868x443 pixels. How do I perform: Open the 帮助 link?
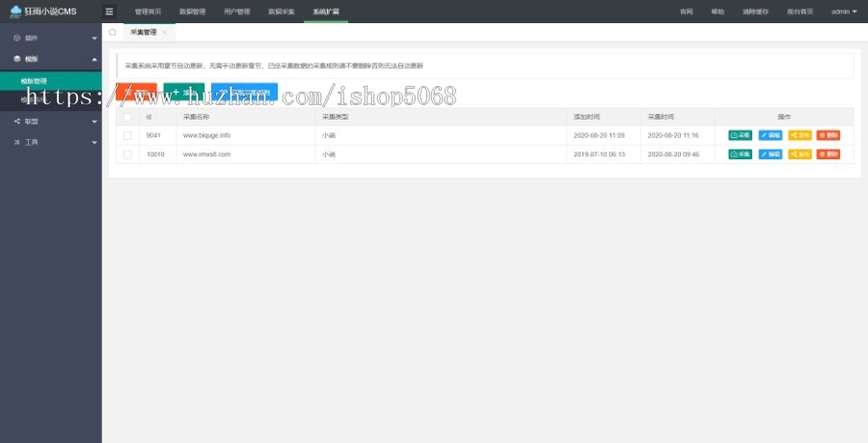tap(718, 11)
